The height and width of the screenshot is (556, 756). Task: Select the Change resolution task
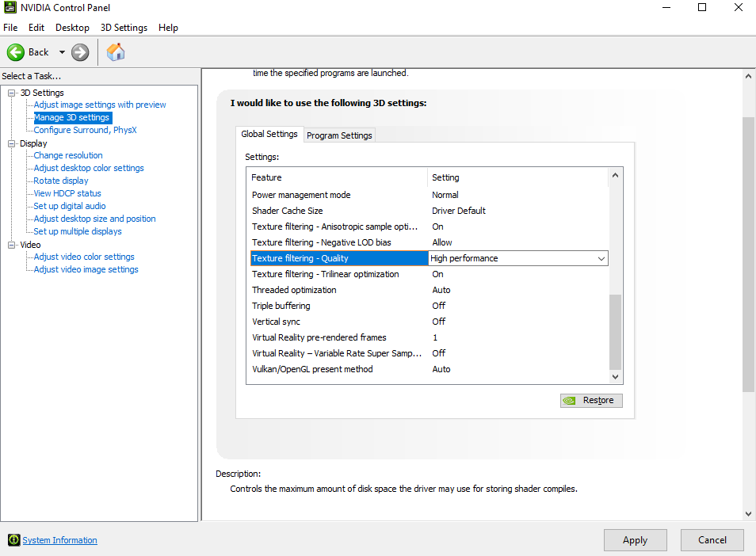[68, 155]
